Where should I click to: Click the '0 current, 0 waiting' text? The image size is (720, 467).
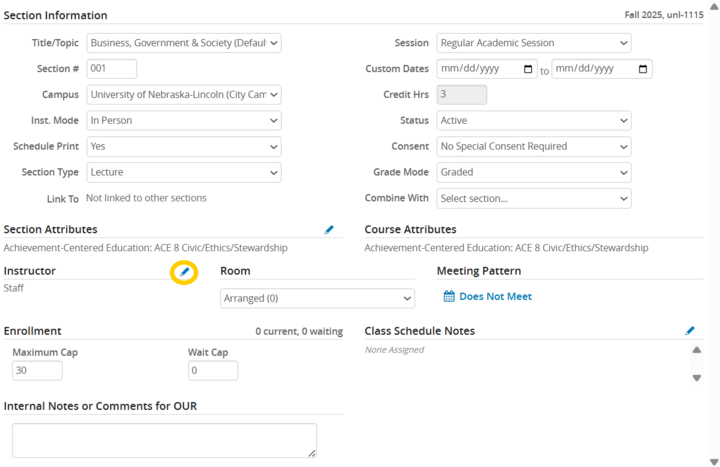299,332
